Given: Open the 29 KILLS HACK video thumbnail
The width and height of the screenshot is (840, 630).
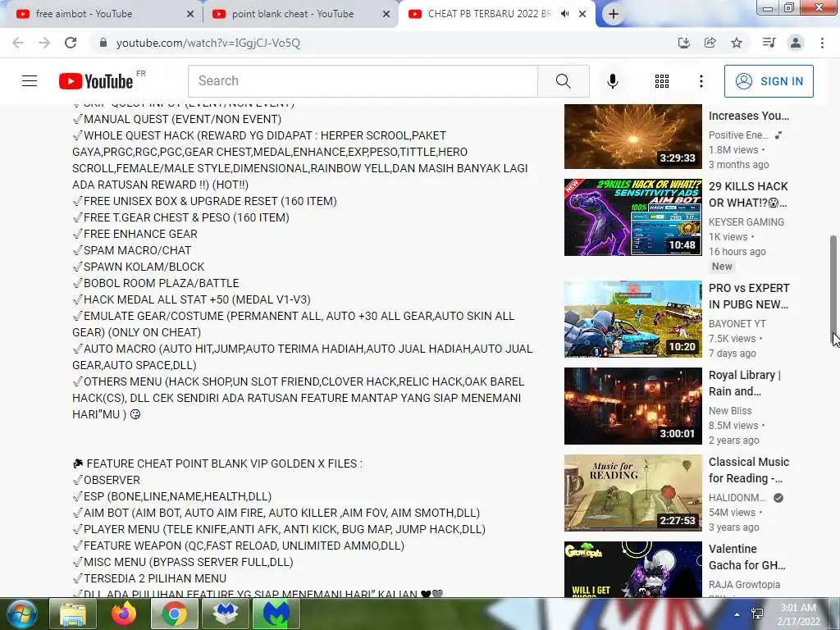Looking at the screenshot, I should click(632, 217).
